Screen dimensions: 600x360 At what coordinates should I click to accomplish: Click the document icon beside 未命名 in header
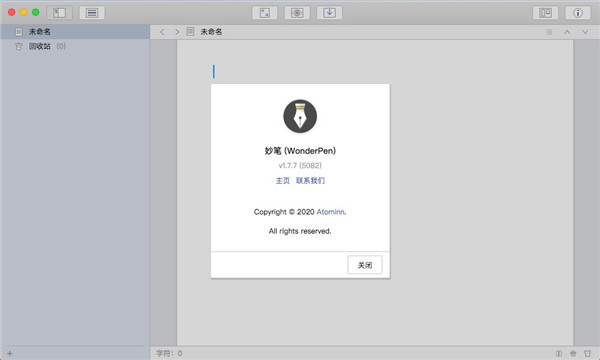190,31
